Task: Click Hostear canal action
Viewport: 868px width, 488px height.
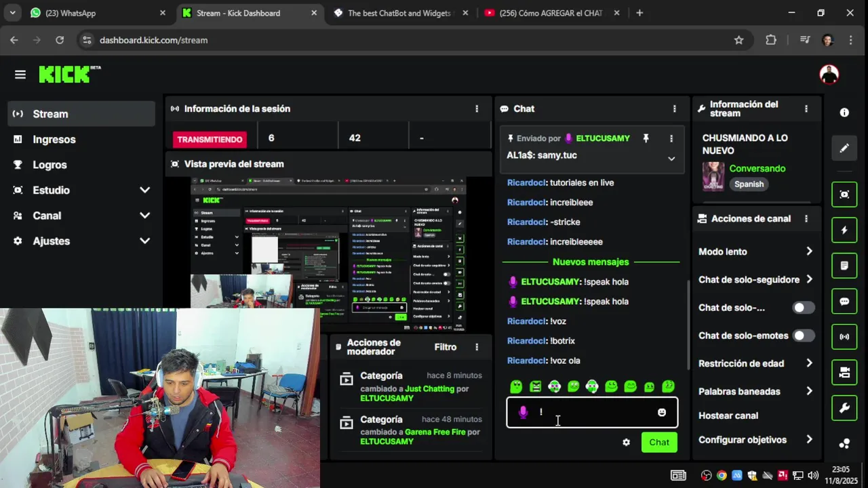Action: tap(728, 415)
